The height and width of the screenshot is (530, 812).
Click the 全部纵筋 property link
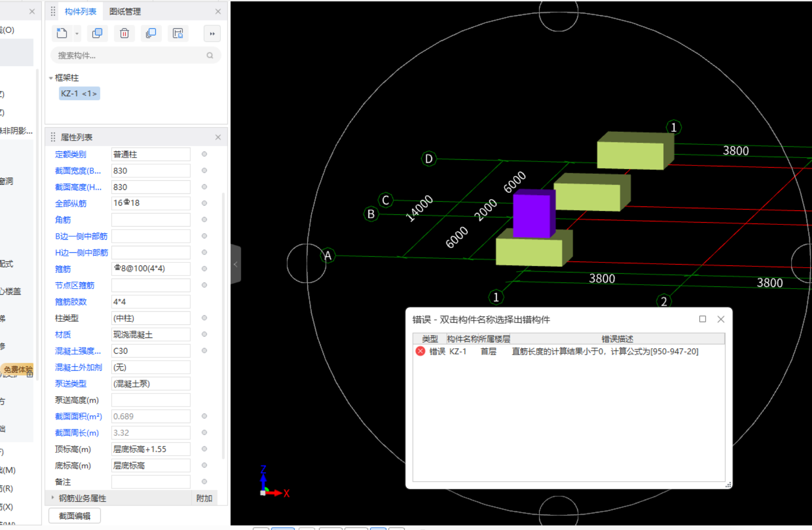[x=70, y=203]
